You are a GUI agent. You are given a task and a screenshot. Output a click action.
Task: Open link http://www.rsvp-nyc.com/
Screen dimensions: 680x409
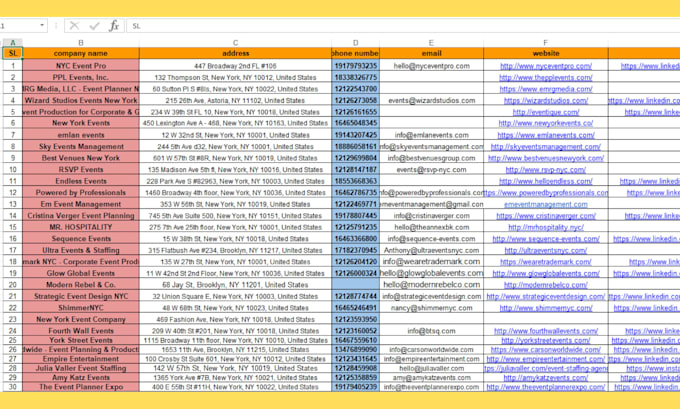click(x=546, y=170)
